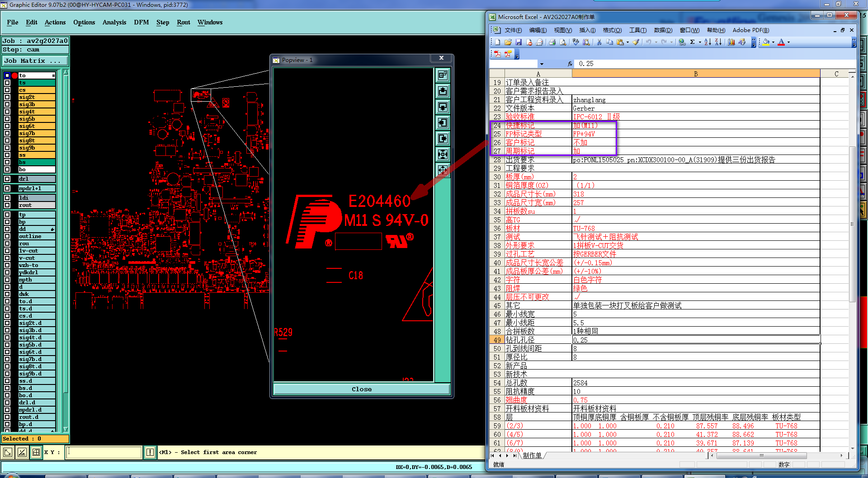Click the Sort Ascending icon in Excel
Screen dimensions: 868x478
click(x=708, y=42)
